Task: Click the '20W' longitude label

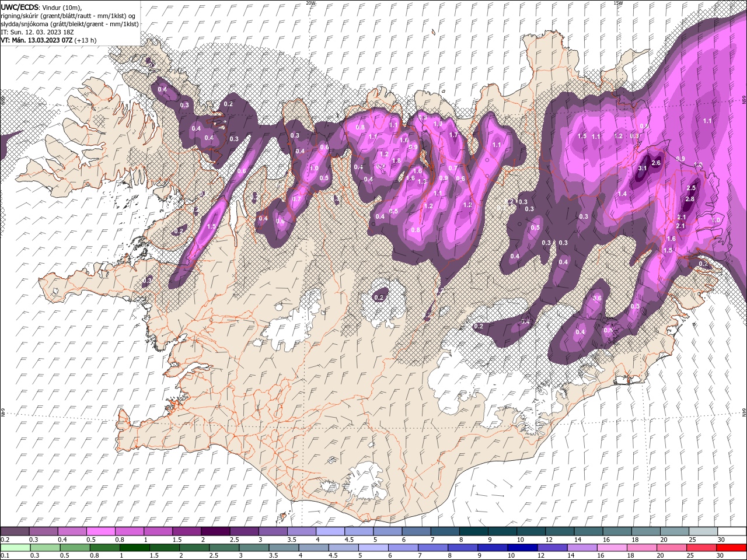Action: [x=310, y=2]
